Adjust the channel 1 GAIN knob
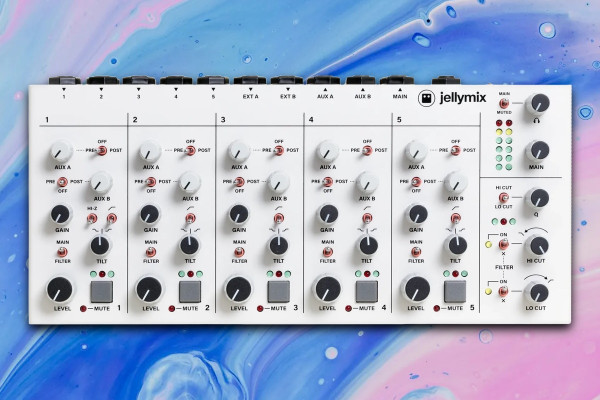 tap(60, 215)
